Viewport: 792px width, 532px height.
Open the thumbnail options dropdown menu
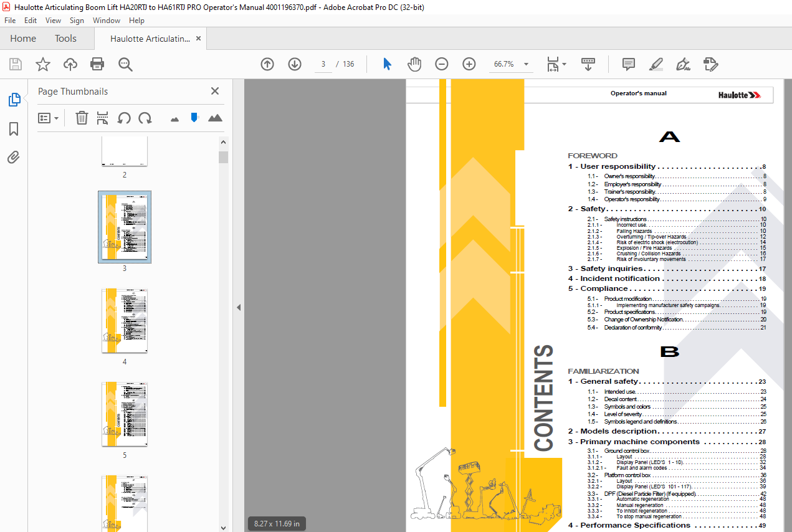click(49, 118)
